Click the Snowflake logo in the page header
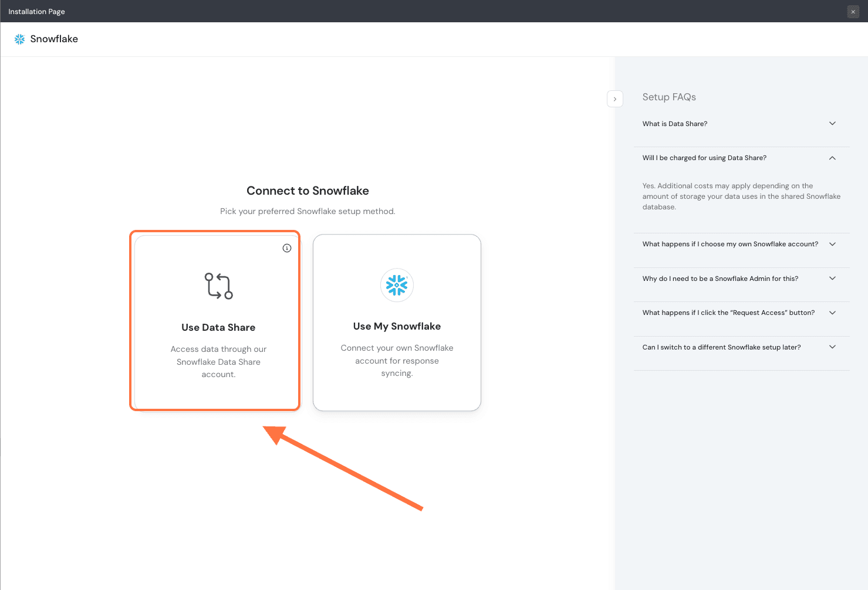The width and height of the screenshot is (868, 590). 19,39
